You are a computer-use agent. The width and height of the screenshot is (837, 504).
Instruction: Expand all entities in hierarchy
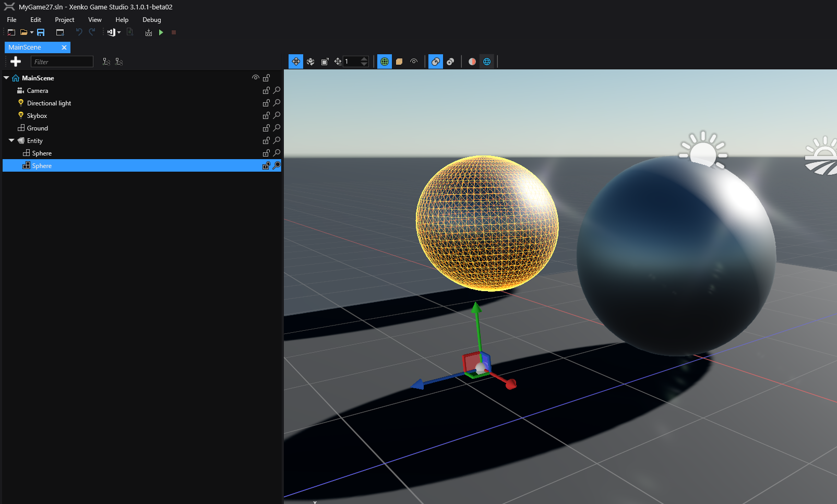point(106,62)
